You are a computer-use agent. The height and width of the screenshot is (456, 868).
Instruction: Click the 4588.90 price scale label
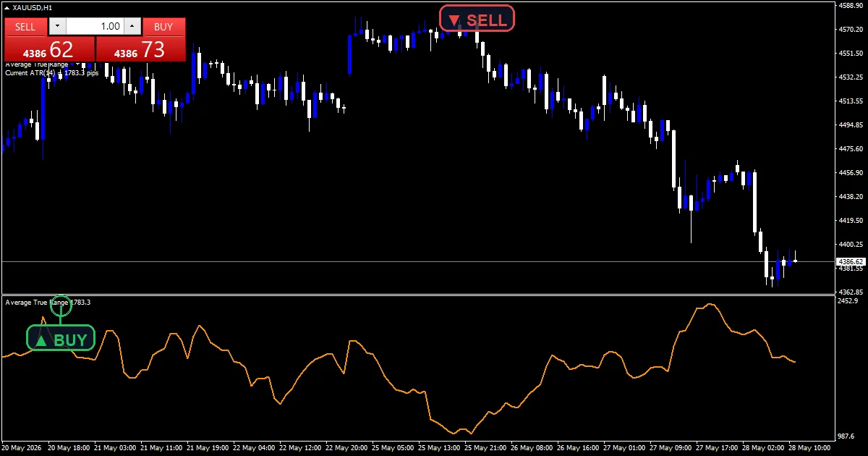coord(851,6)
